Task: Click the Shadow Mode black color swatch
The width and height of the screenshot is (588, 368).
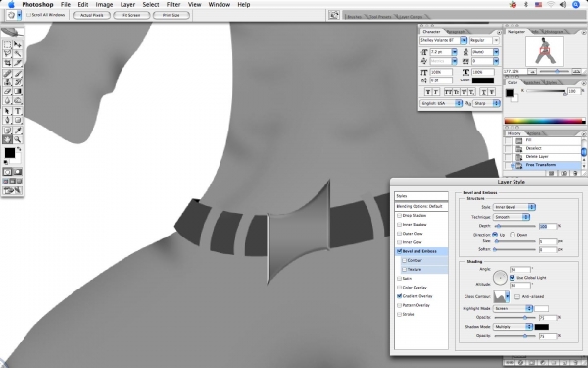Action: [542, 327]
